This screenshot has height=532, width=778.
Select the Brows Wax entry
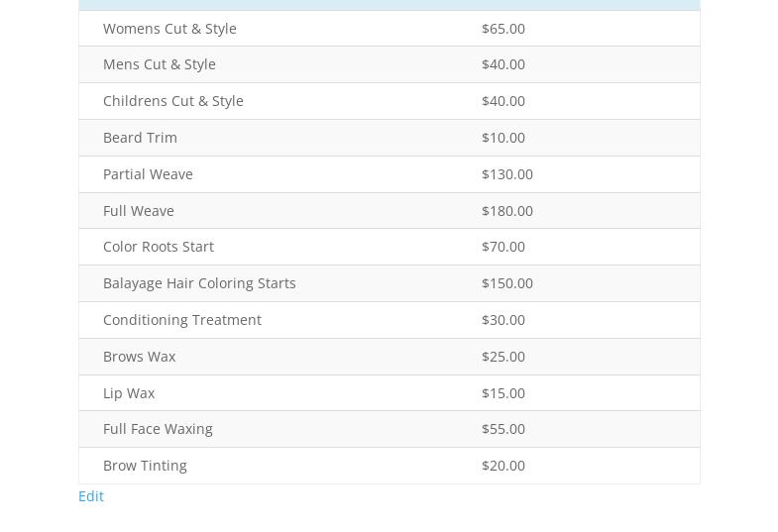click(x=139, y=357)
